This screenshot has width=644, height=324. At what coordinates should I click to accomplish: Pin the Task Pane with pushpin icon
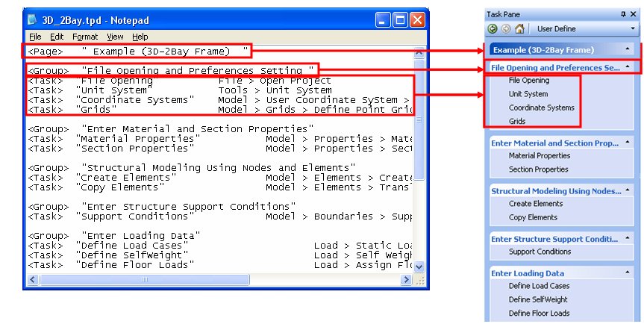tap(622, 13)
